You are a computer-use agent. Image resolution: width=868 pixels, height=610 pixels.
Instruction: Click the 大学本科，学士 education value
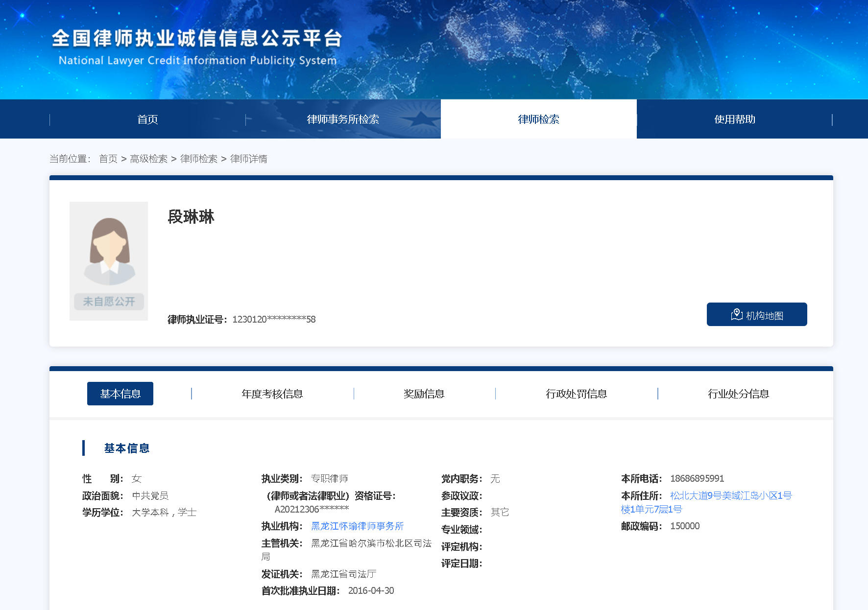(164, 512)
